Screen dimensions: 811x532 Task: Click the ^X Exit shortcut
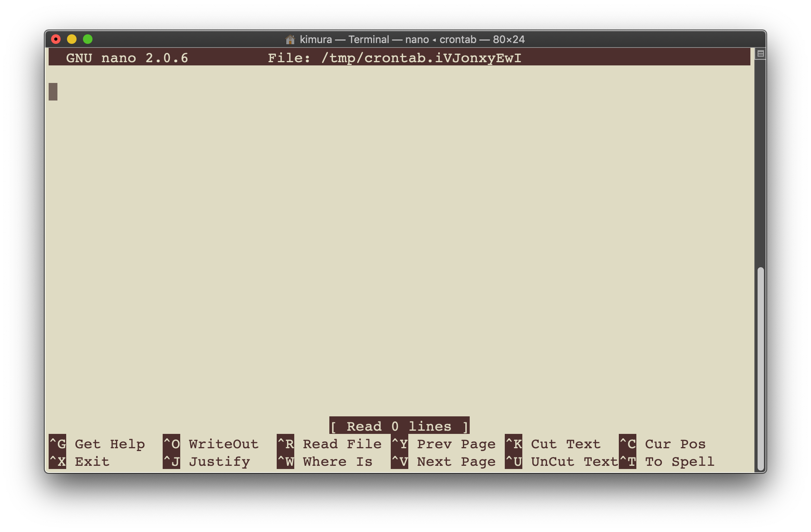[79, 461]
